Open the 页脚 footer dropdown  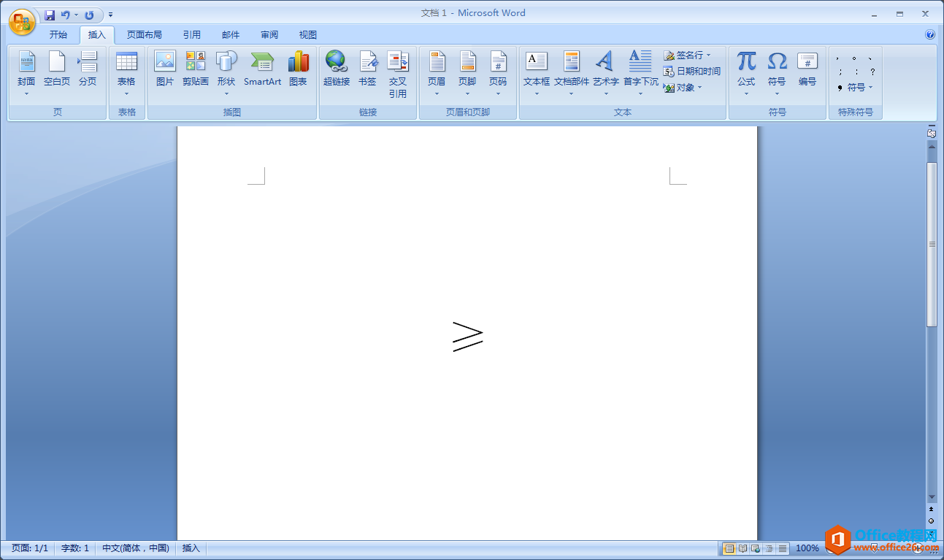(467, 74)
